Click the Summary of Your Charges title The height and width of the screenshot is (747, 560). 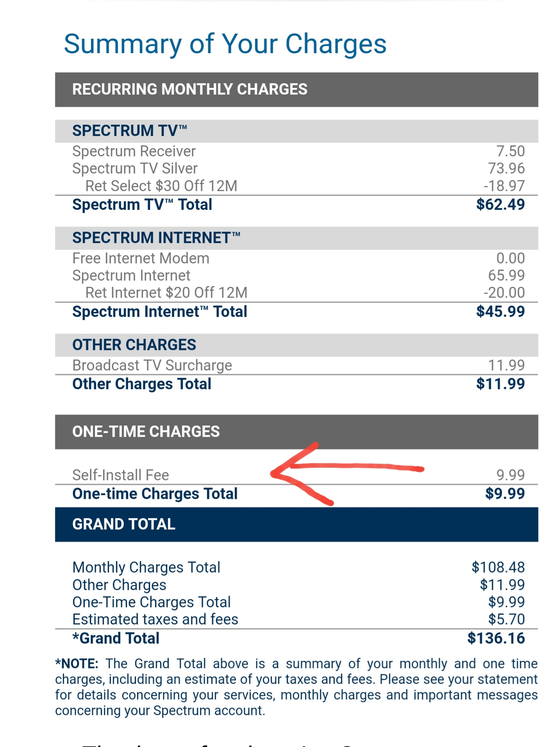225,44
